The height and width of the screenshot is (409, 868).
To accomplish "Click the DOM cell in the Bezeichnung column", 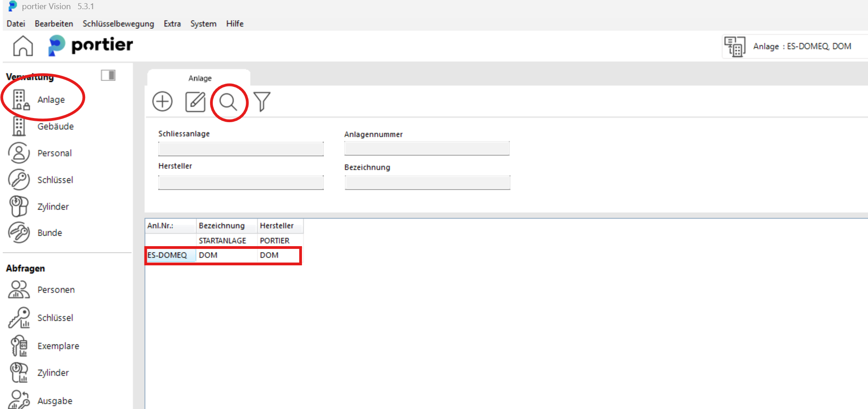I will tap(227, 255).
